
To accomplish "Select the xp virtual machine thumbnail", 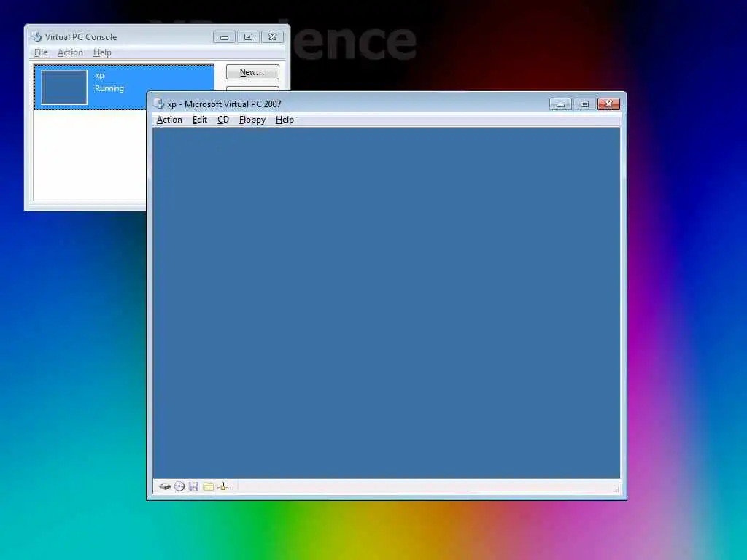I will click(64, 87).
